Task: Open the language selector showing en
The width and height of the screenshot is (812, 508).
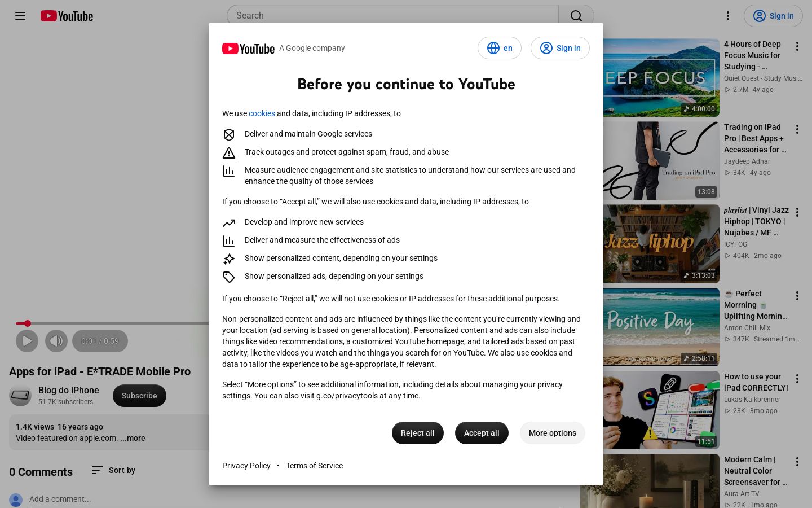Action: click(x=500, y=48)
